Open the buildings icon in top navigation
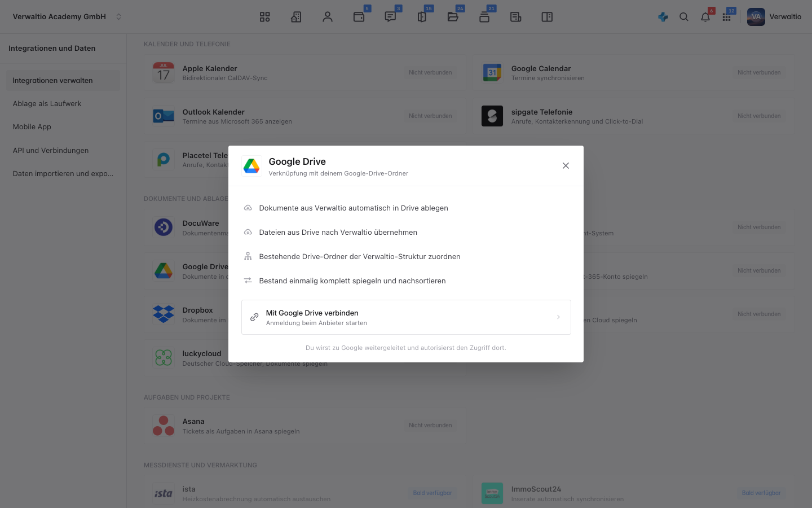 coord(296,17)
